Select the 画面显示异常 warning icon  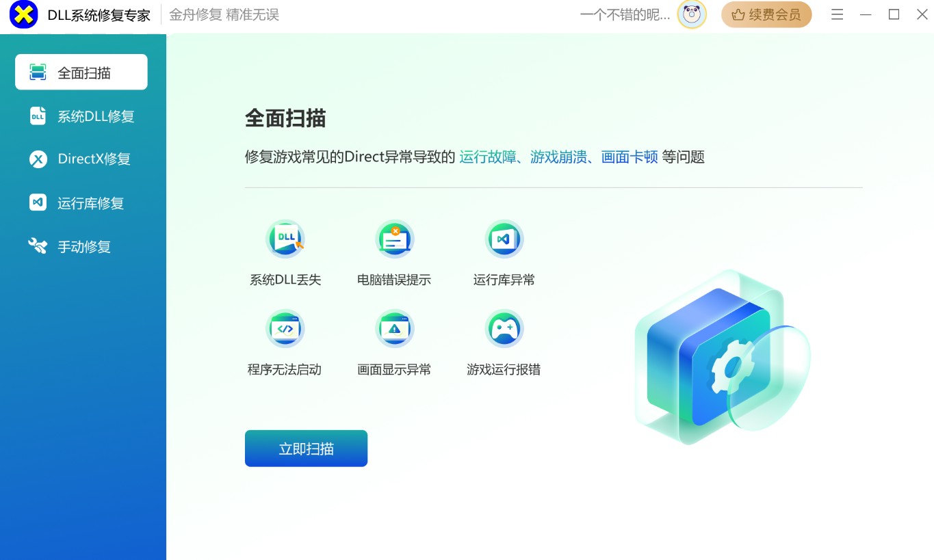click(394, 329)
